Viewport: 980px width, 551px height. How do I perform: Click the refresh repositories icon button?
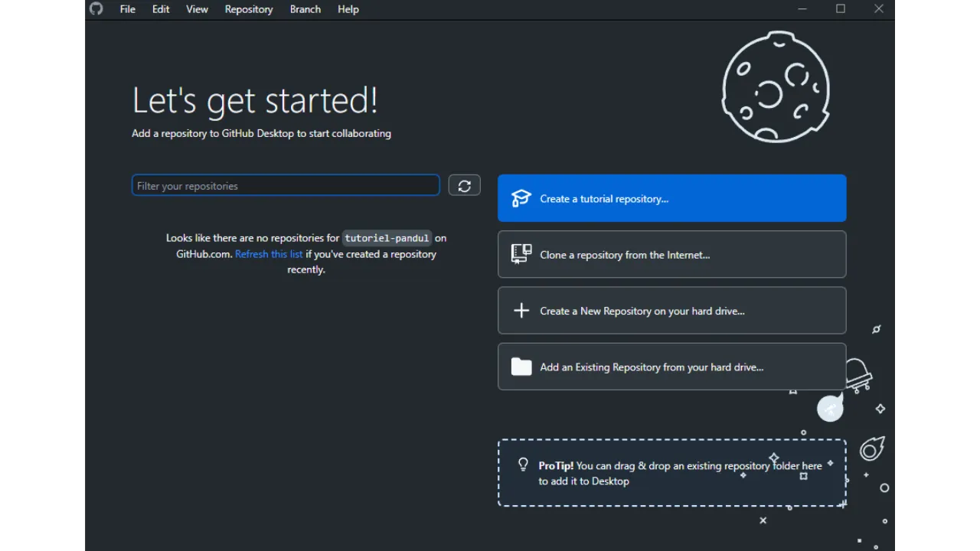(x=464, y=185)
